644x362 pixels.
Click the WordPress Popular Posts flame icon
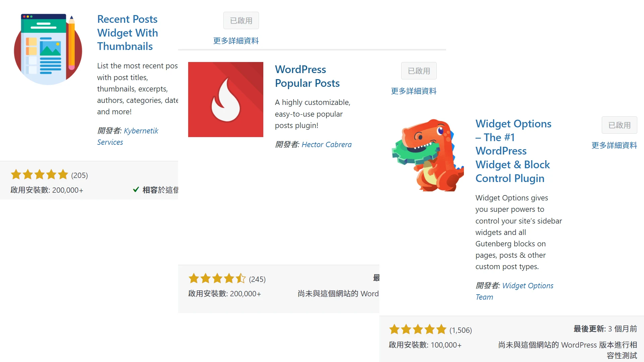pyautogui.click(x=226, y=100)
